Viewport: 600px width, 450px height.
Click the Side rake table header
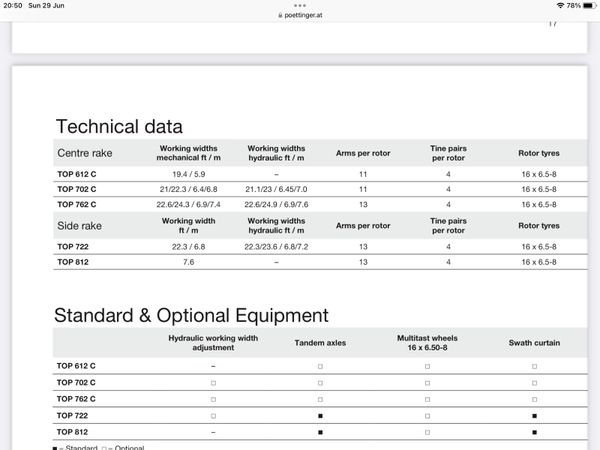[x=79, y=226]
